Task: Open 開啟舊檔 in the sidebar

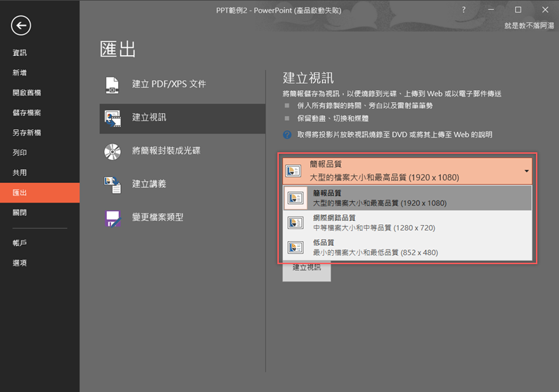Action: pyautogui.click(x=40, y=93)
